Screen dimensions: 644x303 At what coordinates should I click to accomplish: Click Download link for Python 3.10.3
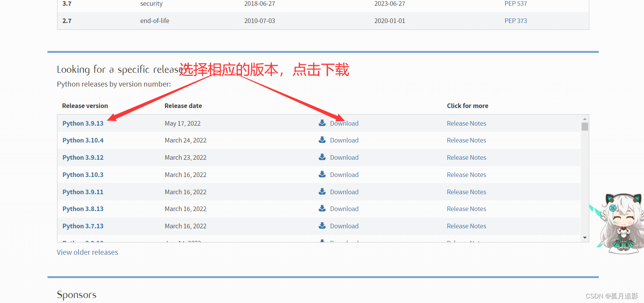tap(344, 175)
